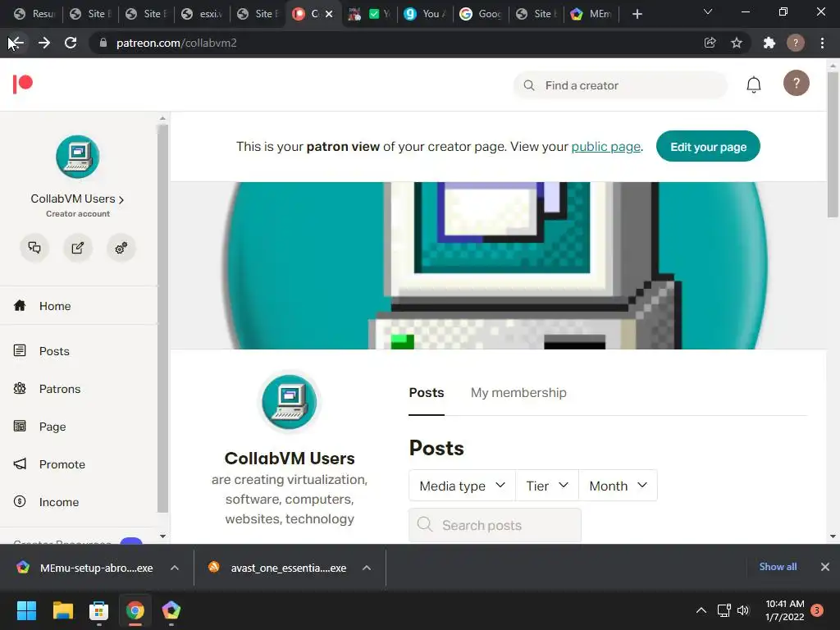Open the user avatar menu in Patreon header
This screenshot has height=630, width=840.
tap(796, 83)
